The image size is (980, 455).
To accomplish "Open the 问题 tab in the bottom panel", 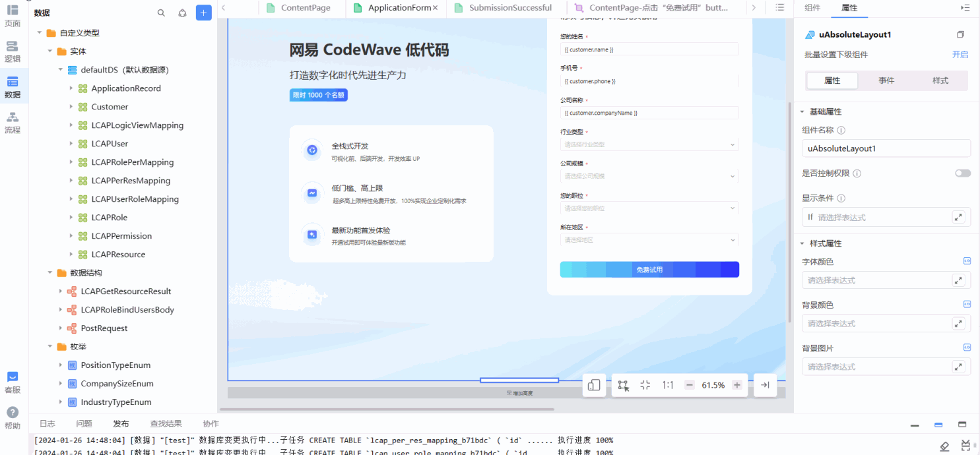I will [84, 424].
